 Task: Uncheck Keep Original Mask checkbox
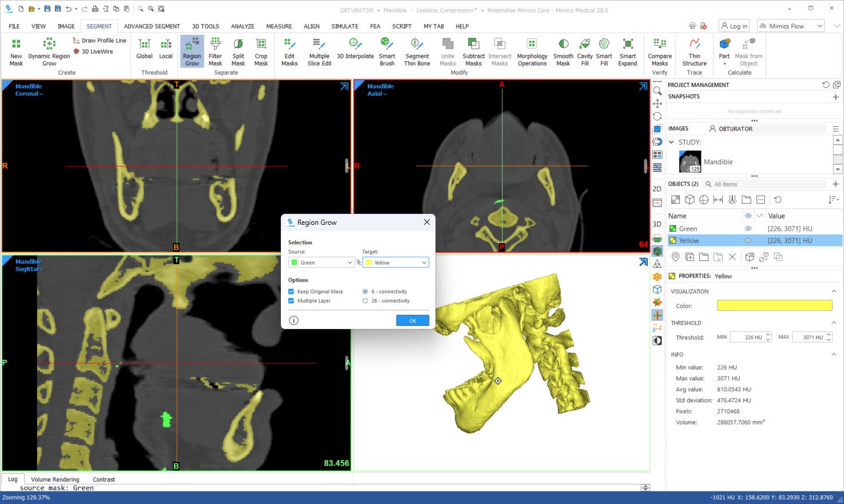tap(291, 292)
